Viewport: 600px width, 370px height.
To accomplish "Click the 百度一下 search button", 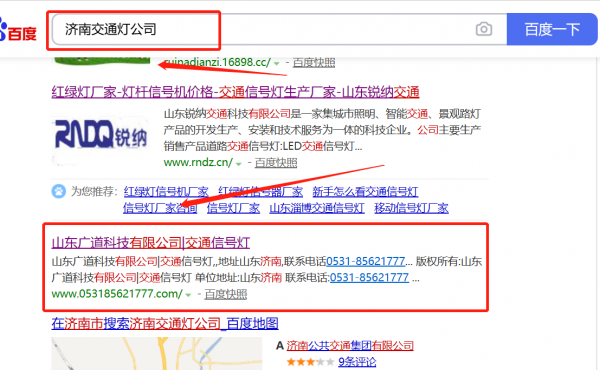I will pyautogui.click(x=552, y=29).
